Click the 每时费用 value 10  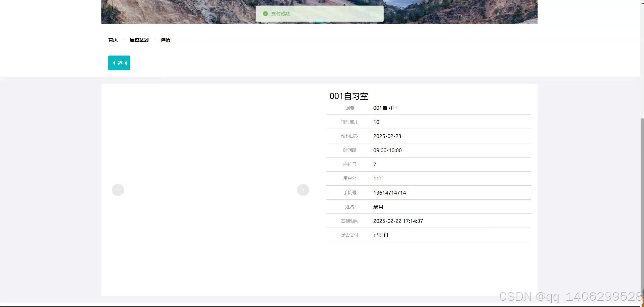[376, 122]
